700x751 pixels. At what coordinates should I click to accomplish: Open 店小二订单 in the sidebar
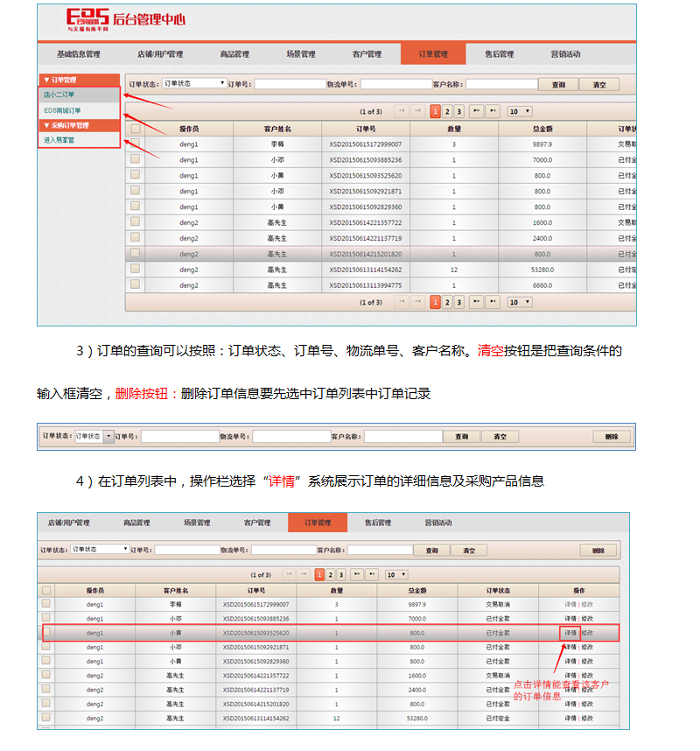point(79,95)
